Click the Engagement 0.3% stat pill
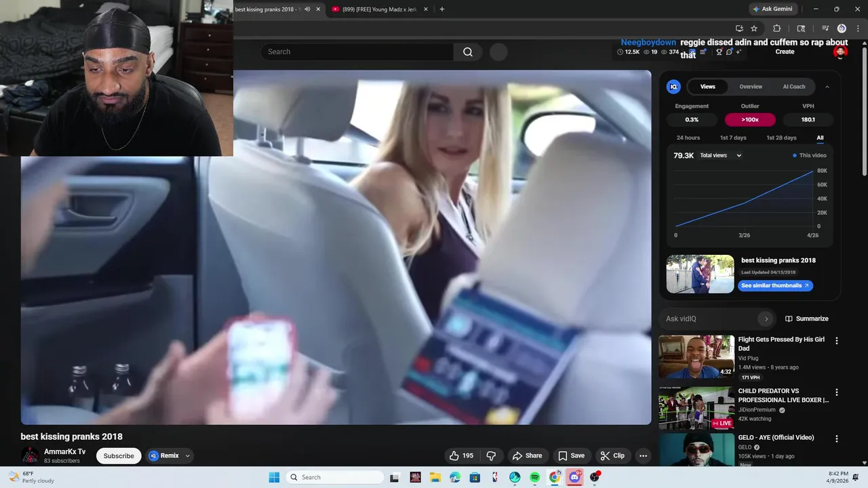Image resolution: width=868 pixels, height=488 pixels. [692, 119]
